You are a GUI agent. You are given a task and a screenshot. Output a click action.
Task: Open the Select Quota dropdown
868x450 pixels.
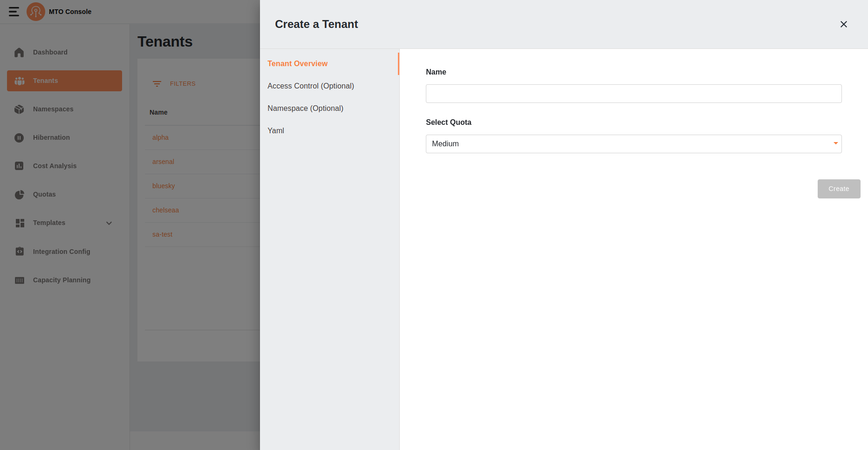[836, 143]
